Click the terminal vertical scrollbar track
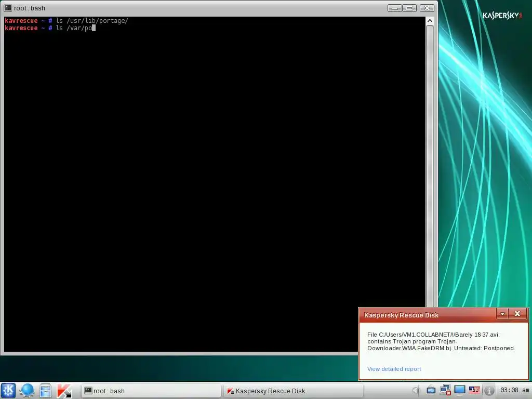 (x=430, y=166)
